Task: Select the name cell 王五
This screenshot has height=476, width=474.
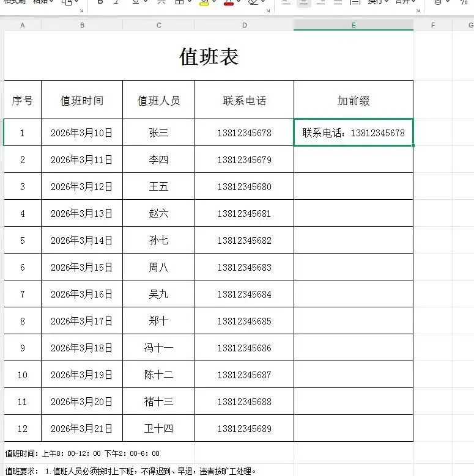Action: click(x=158, y=186)
